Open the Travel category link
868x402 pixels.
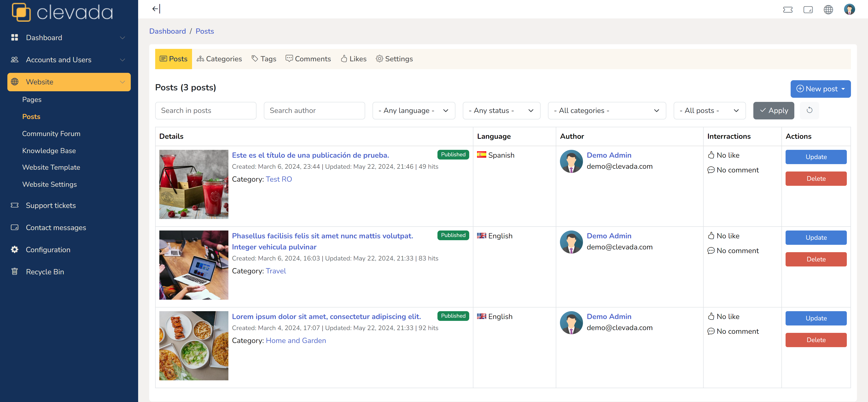tap(276, 271)
